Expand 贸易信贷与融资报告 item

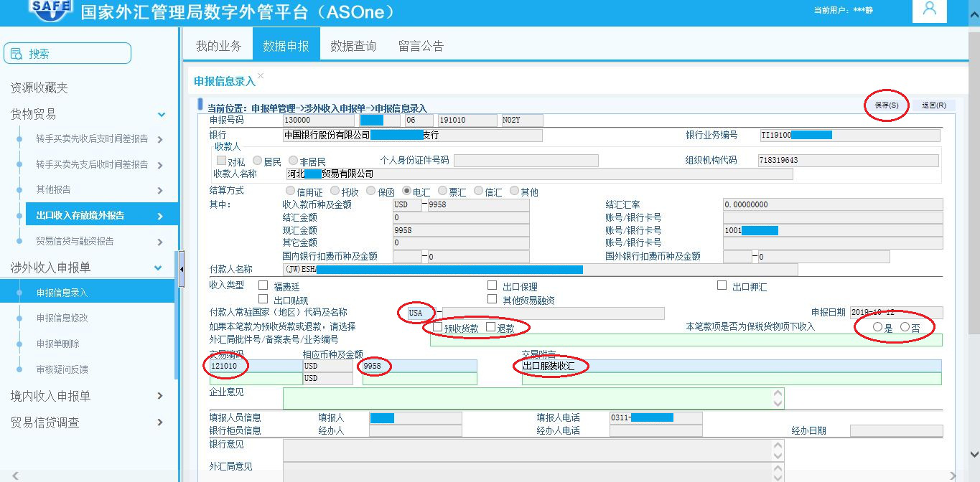click(159, 241)
